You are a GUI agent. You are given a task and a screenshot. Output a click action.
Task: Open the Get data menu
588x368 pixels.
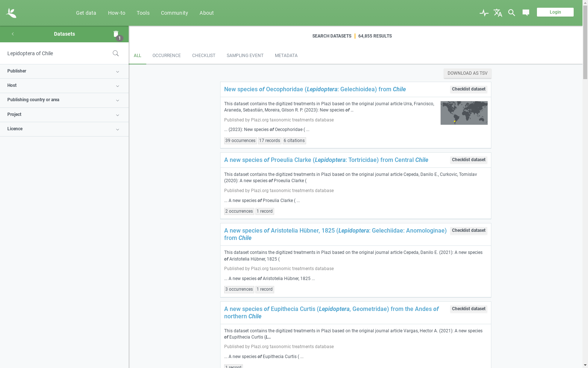tap(86, 13)
